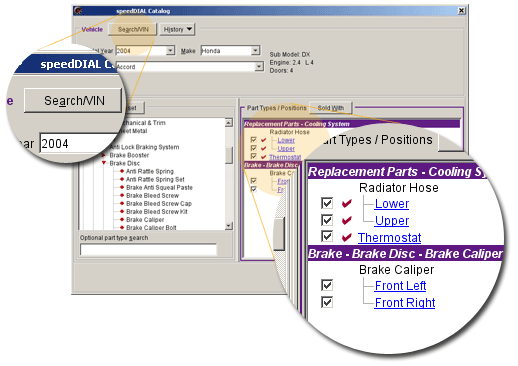The image size is (518, 366).
Task: Click red diamond beside Anti Rattle Spring Set
Action: point(122,179)
